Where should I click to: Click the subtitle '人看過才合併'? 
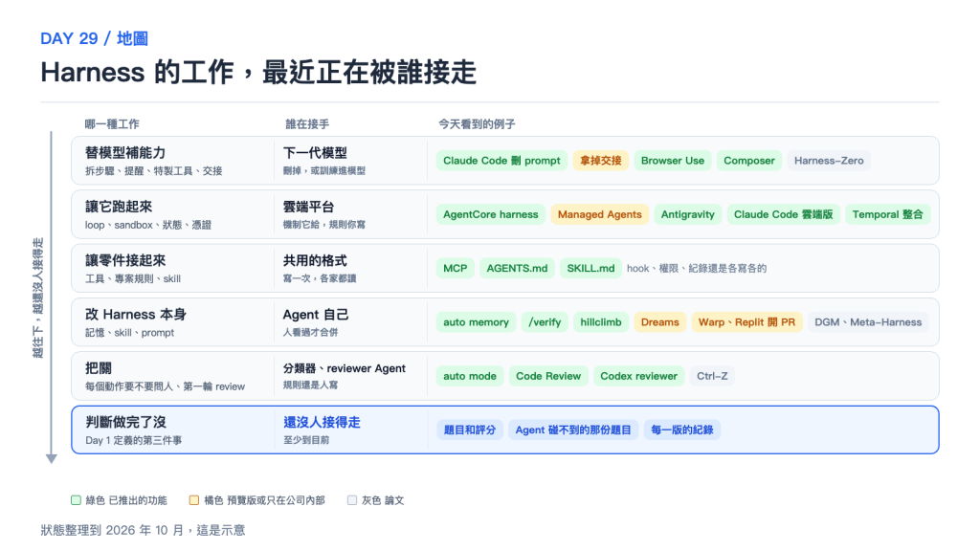310,332
